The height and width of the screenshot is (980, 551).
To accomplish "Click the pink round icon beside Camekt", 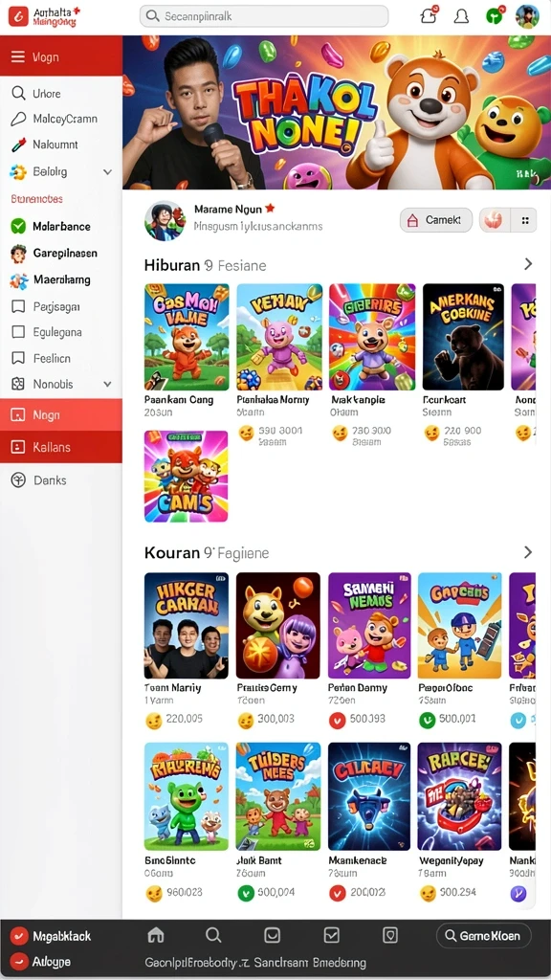I will [495, 220].
